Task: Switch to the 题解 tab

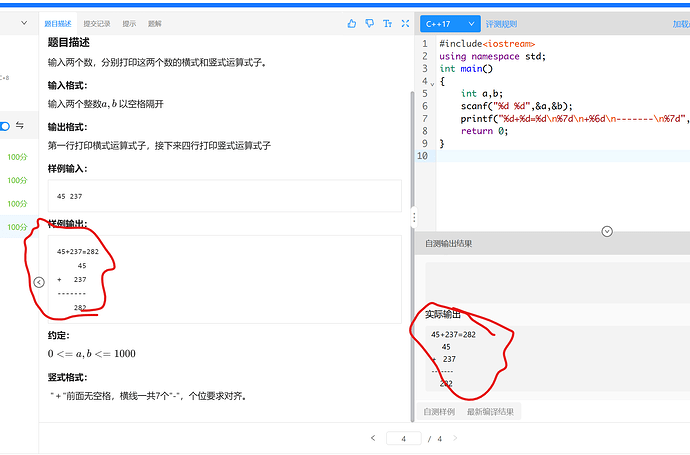Action: pos(155,24)
